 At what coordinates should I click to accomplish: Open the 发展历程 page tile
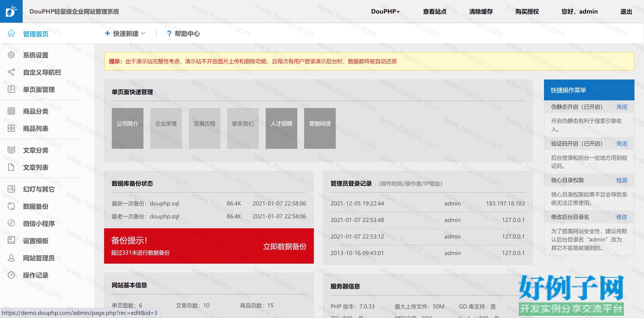click(205, 128)
